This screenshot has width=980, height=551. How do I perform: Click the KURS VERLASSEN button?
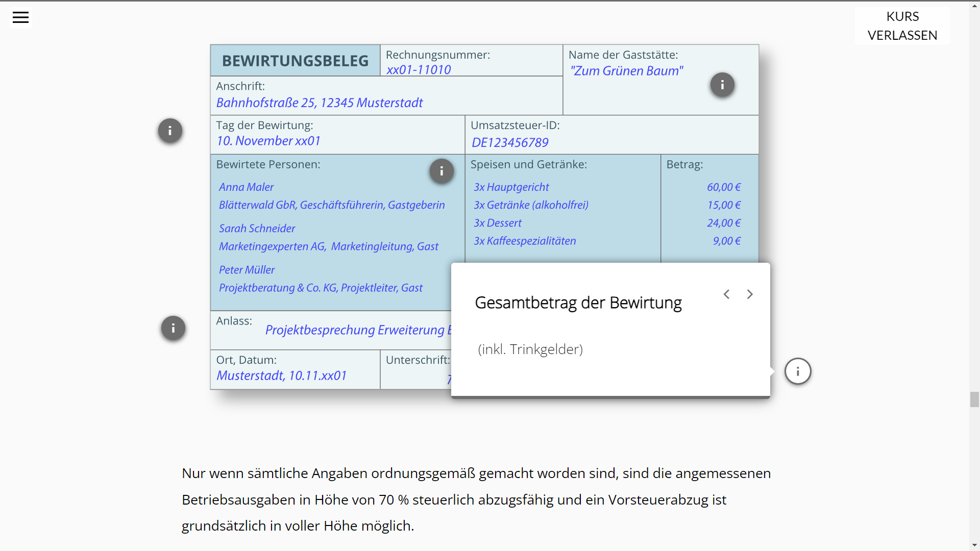[902, 26]
